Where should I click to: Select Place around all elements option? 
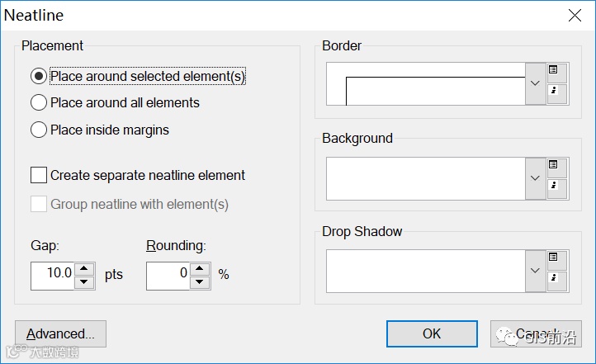pos(38,103)
